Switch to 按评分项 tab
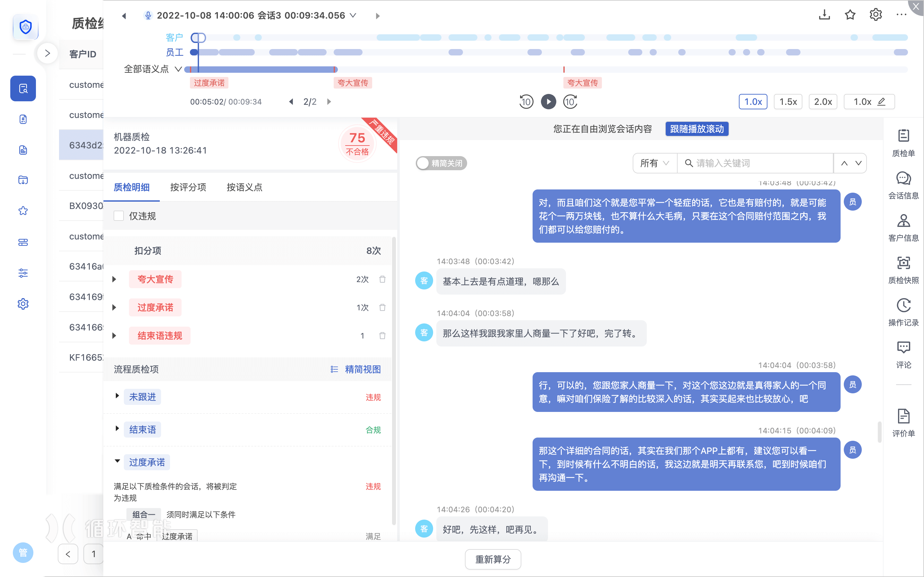The width and height of the screenshot is (924, 577). [x=188, y=188]
